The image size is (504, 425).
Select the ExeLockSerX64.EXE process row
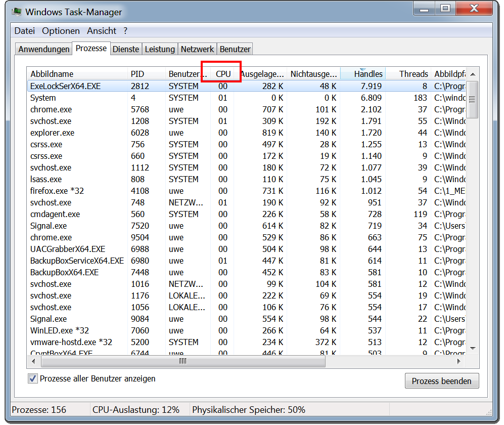(x=246, y=86)
